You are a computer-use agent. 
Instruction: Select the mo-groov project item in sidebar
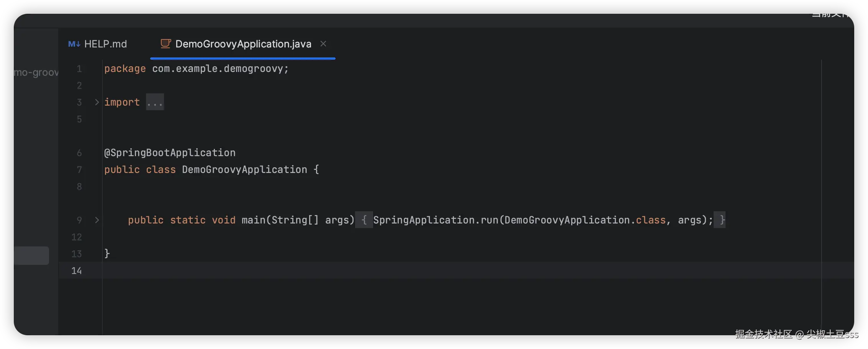(36, 72)
